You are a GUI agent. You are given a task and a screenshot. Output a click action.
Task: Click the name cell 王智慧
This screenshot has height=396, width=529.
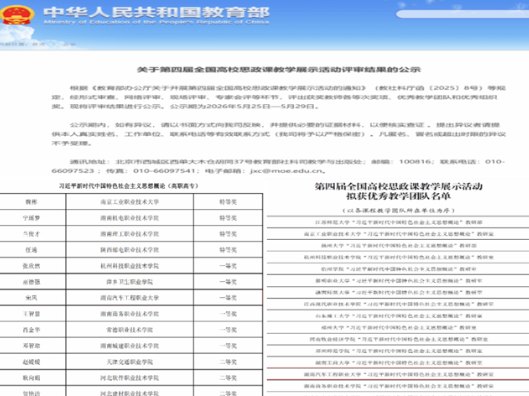(x=32, y=314)
